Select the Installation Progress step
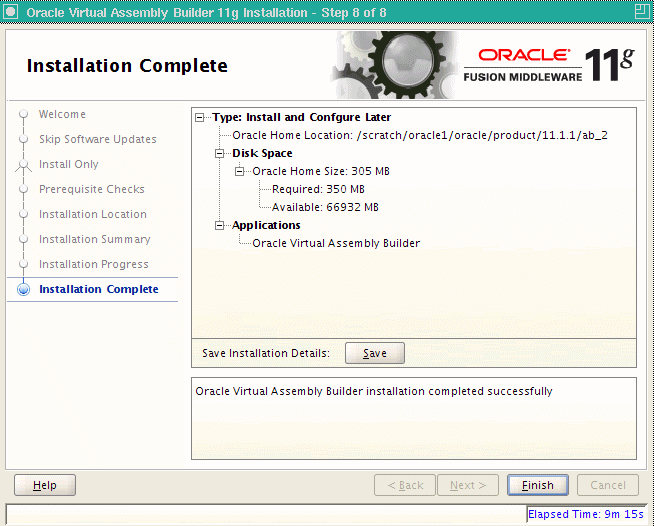This screenshot has width=654, height=526. pos(93,264)
